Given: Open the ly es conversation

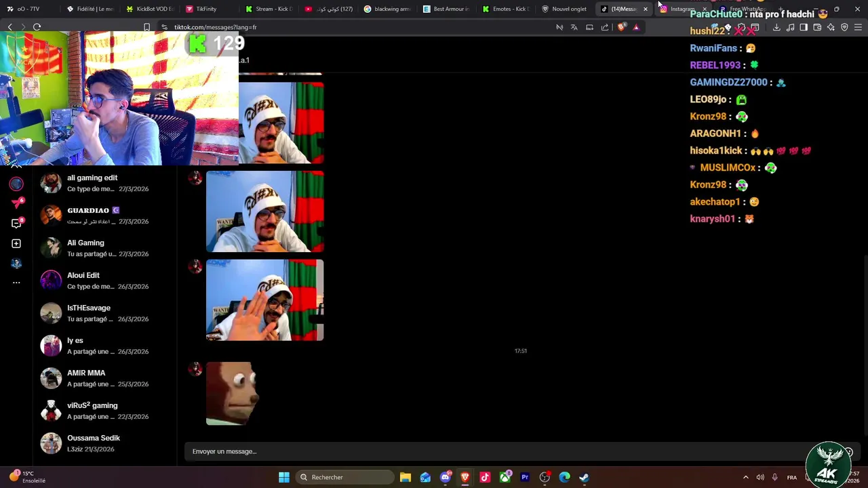Looking at the screenshot, I should point(104,346).
